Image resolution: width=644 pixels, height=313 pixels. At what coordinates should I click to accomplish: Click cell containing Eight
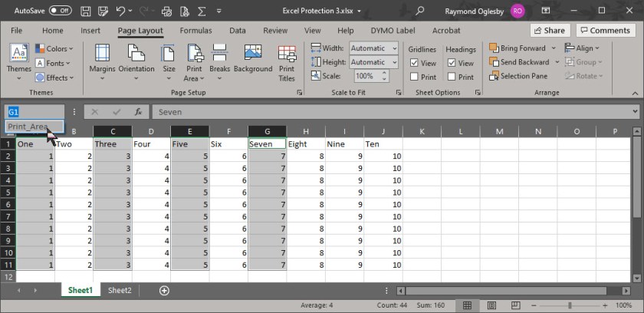pos(306,144)
